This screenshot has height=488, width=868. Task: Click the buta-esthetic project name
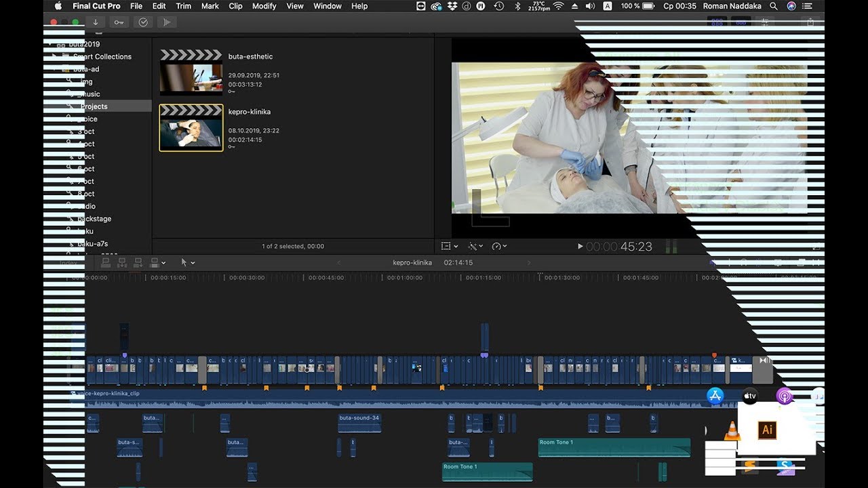point(250,56)
